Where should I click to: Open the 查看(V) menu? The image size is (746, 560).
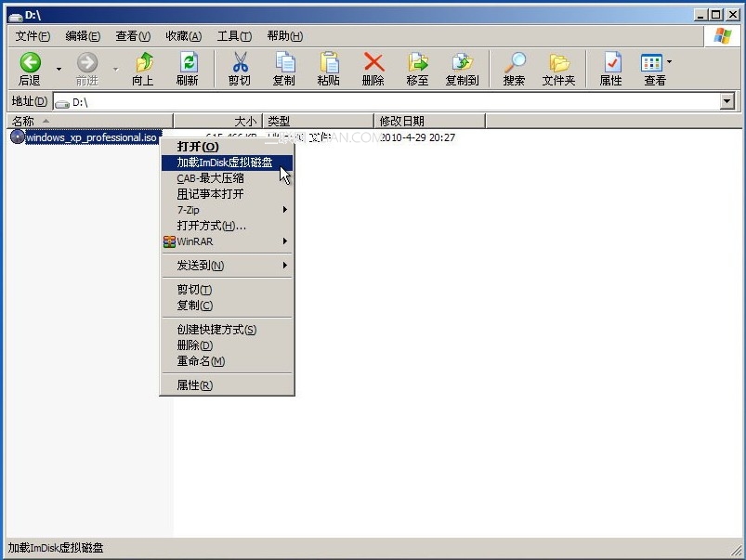(x=133, y=36)
